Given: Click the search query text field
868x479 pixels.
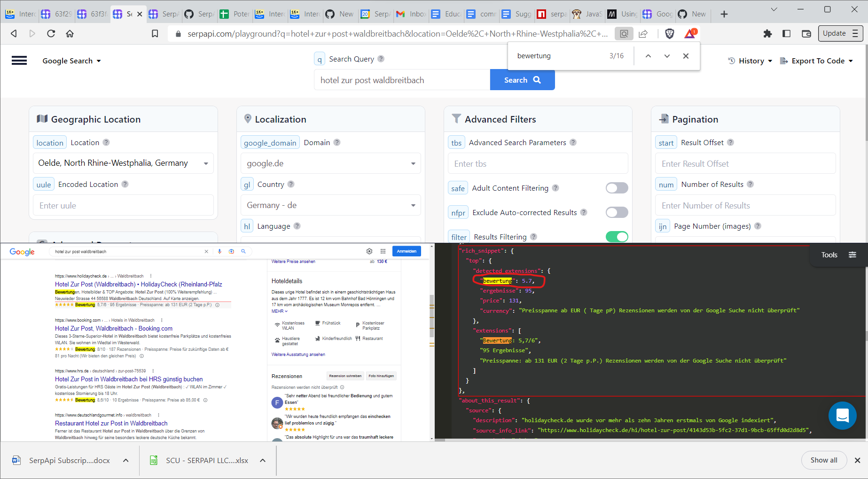Looking at the screenshot, I should [402, 80].
